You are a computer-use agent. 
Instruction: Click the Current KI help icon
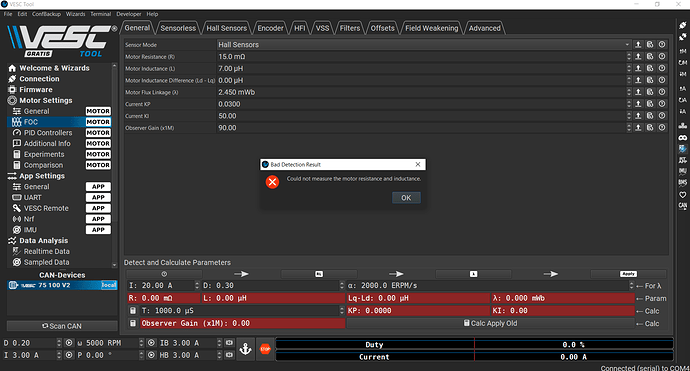pyautogui.click(x=662, y=116)
